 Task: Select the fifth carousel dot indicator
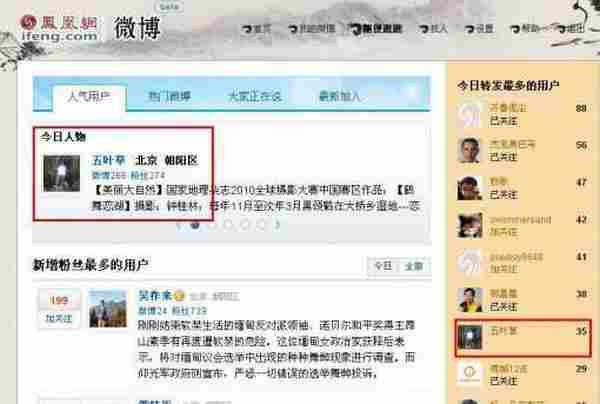pos(261,225)
